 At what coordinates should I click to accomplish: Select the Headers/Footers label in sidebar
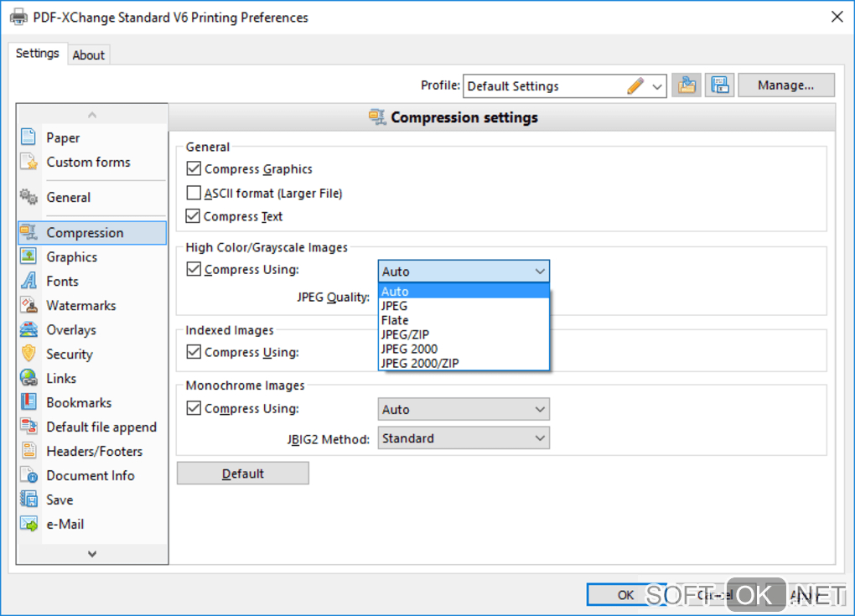pyautogui.click(x=95, y=451)
